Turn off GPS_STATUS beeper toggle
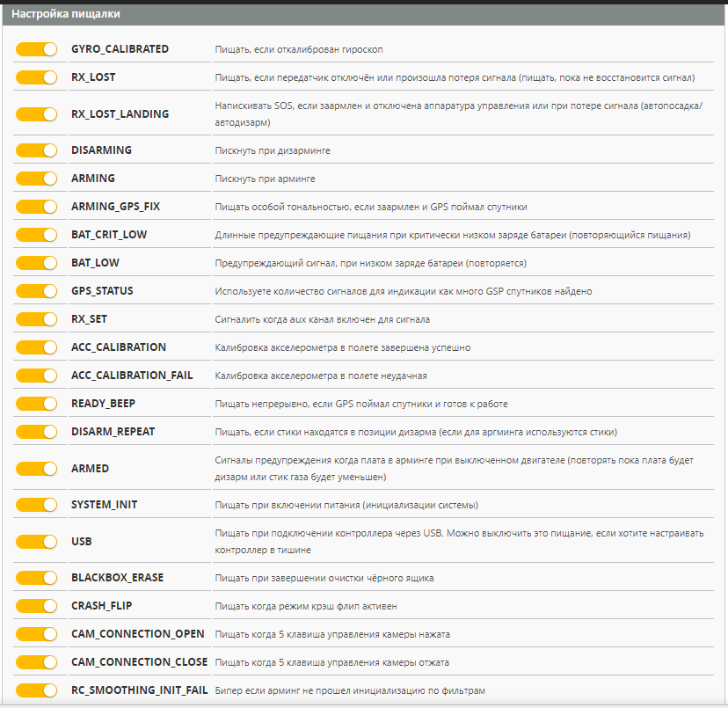This screenshot has height=708, width=728. pyautogui.click(x=36, y=291)
